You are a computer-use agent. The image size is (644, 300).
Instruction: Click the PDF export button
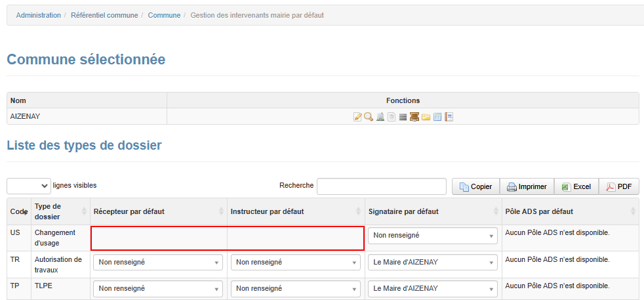[618, 186]
